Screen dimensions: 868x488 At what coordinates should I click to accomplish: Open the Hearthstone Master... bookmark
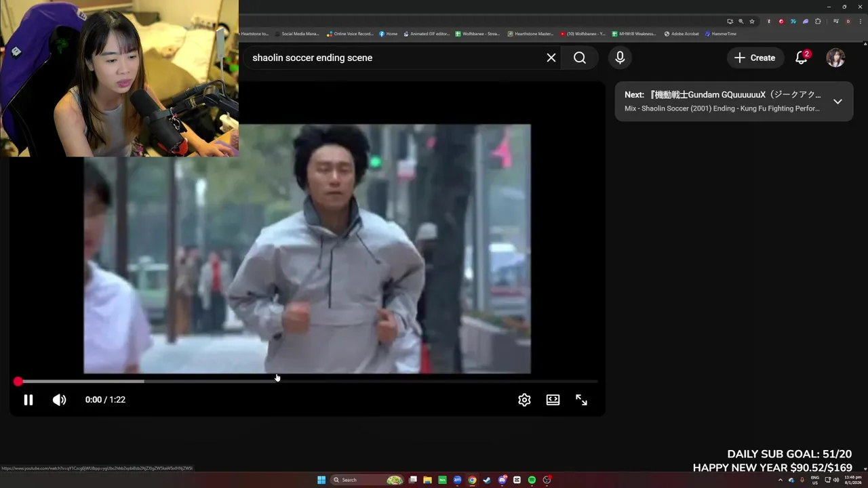click(x=530, y=34)
